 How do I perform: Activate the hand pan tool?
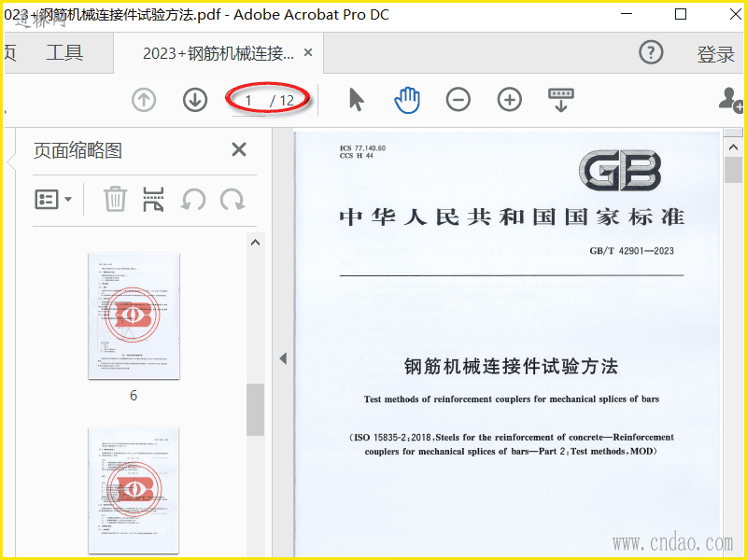(x=407, y=100)
